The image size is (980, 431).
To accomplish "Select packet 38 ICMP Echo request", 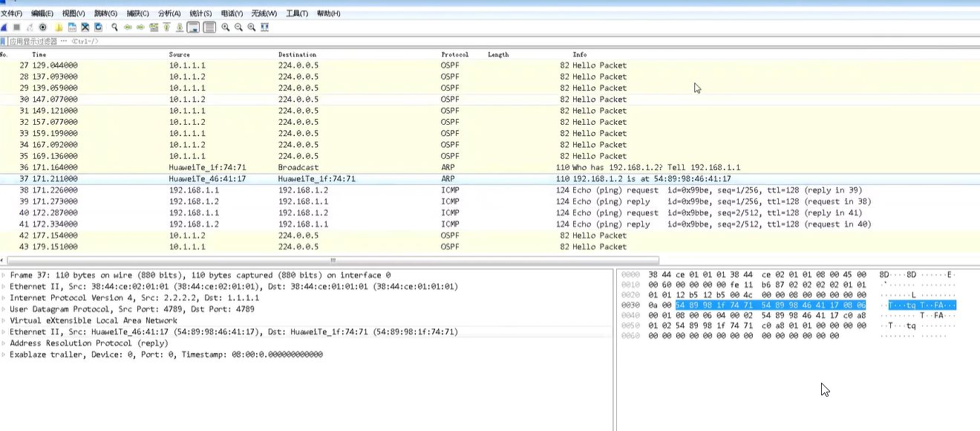I will pyautogui.click(x=490, y=190).
